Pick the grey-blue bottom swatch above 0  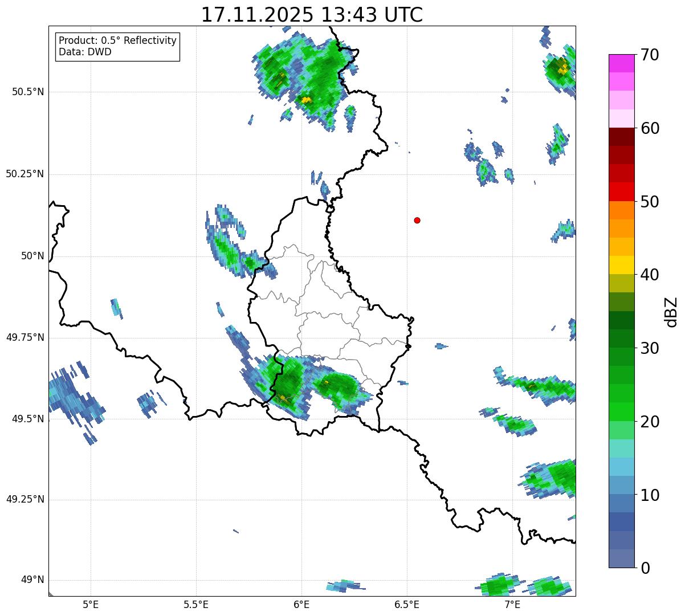[x=621, y=558]
